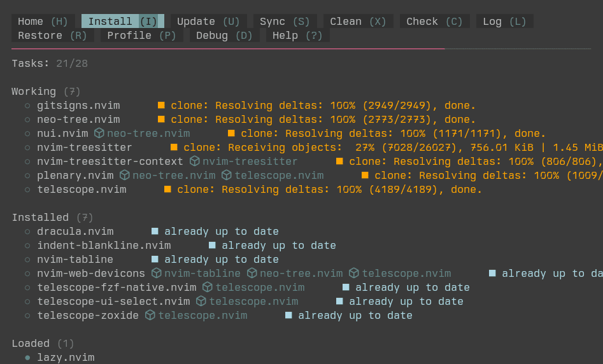Click orange status square next to gitsigns.nvim
Image resolution: width=603 pixels, height=364 pixels.
tap(161, 106)
